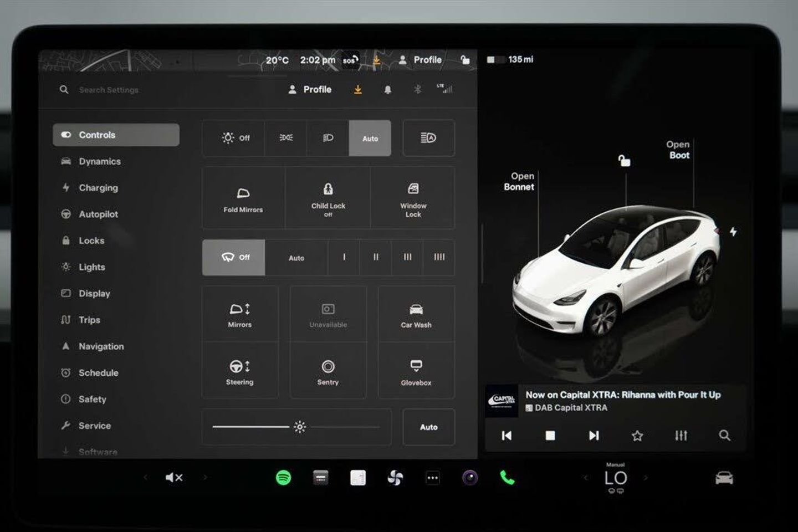Set wiper speed to level II
The height and width of the screenshot is (532, 798).
tap(376, 257)
